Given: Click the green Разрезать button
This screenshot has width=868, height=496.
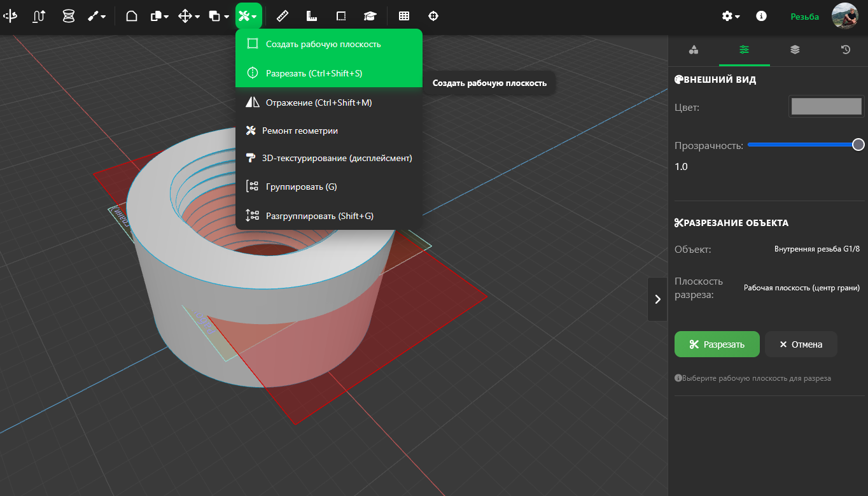Looking at the screenshot, I should pos(717,344).
